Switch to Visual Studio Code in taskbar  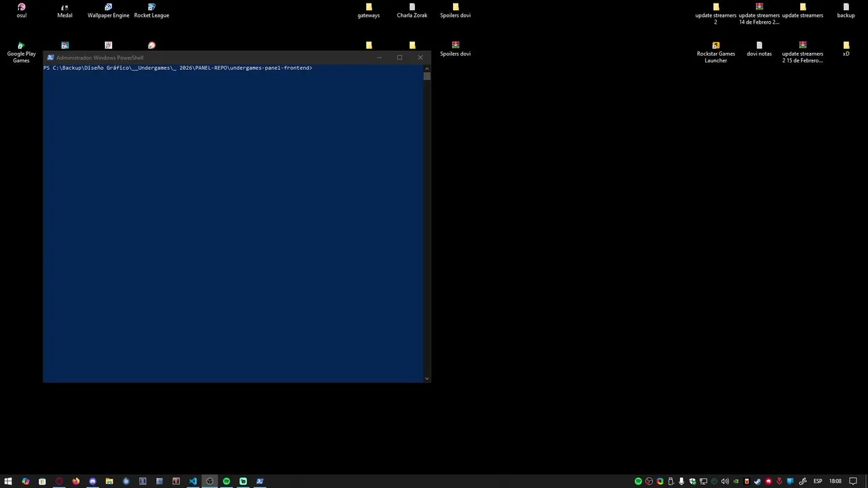[193, 481]
